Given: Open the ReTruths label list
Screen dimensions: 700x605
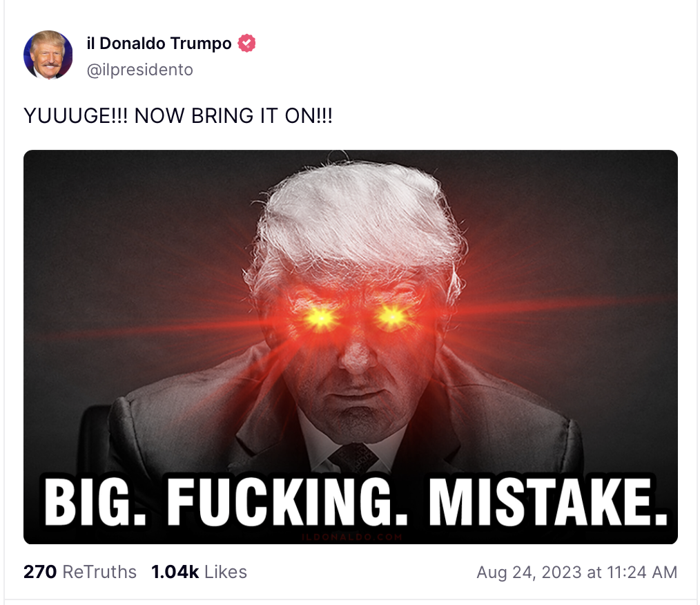Looking at the screenshot, I should (x=99, y=572).
